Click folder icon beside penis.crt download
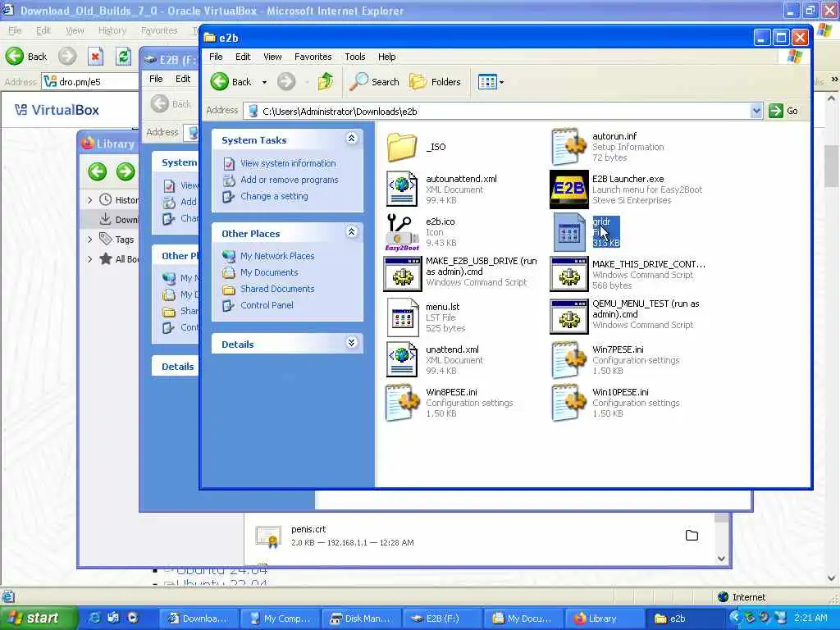Viewport: 840px width, 630px height. (x=692, y=535)
